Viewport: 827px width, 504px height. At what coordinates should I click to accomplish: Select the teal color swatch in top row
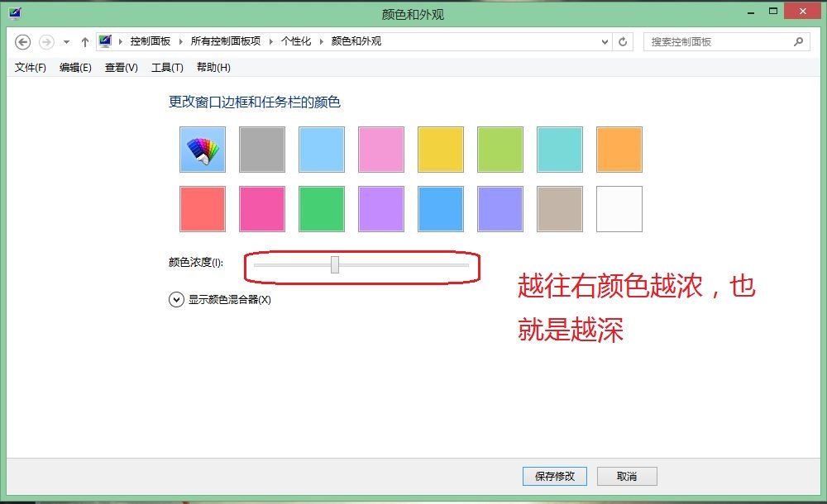point(560,150)
